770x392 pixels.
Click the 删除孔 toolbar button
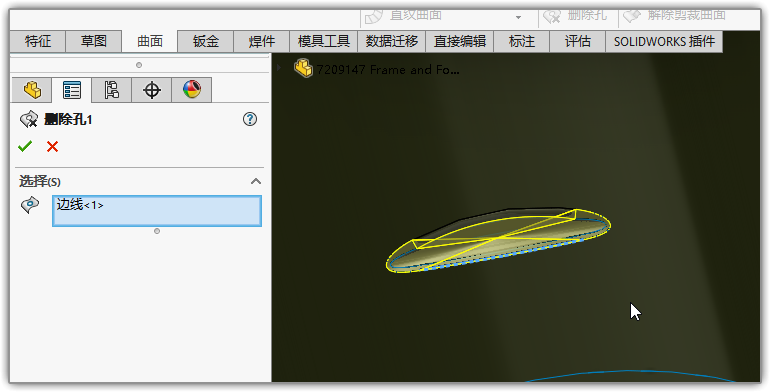coord(575,16)
